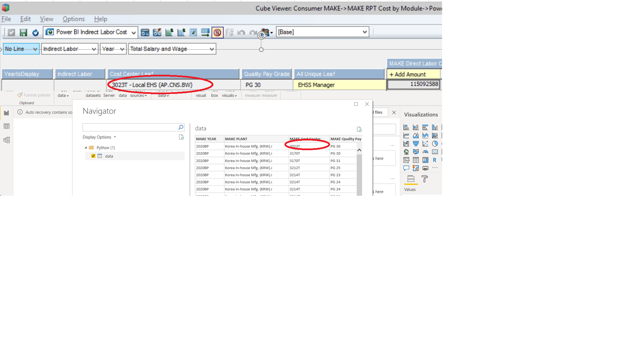Select the Card (123) visualization

435,152
